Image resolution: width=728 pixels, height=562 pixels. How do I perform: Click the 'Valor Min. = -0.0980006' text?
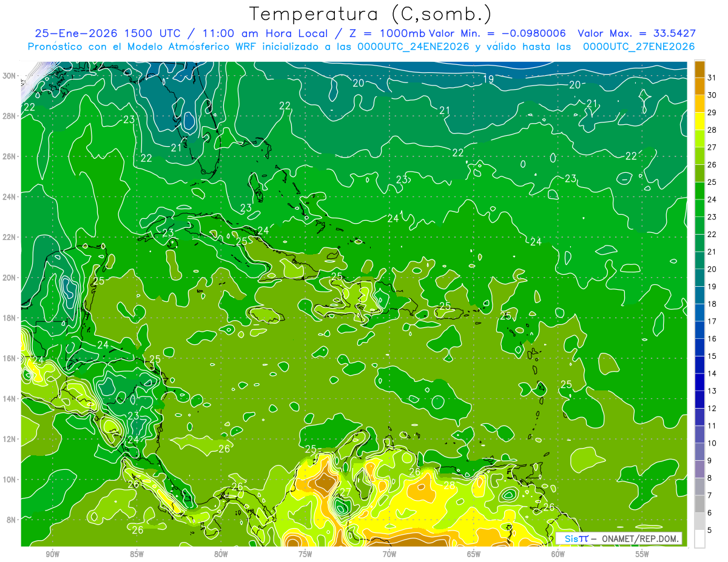click(498, 33)
